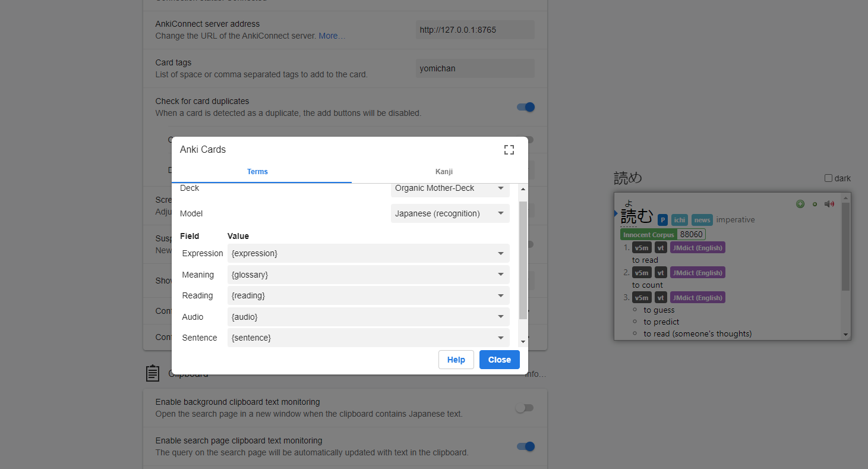Enable background clipboard text monitoring switch
This screenshot has height=469, width=868.
524,408
